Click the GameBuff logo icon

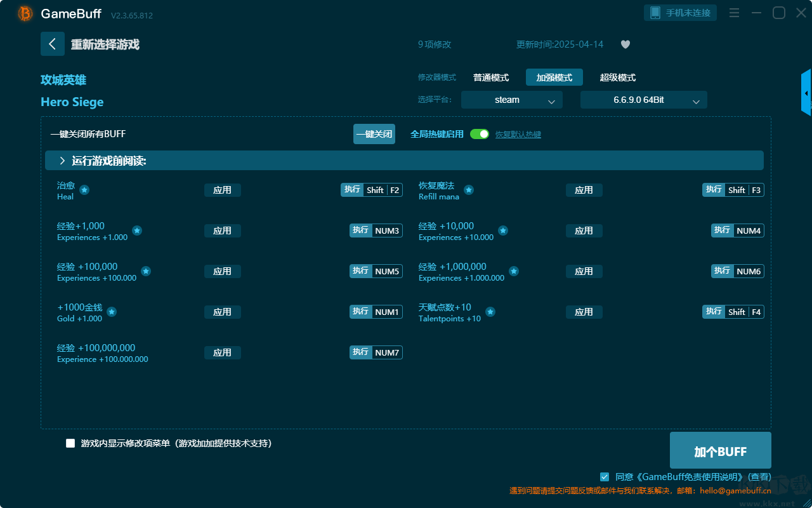pyautogui.click(x=25, y=13)
